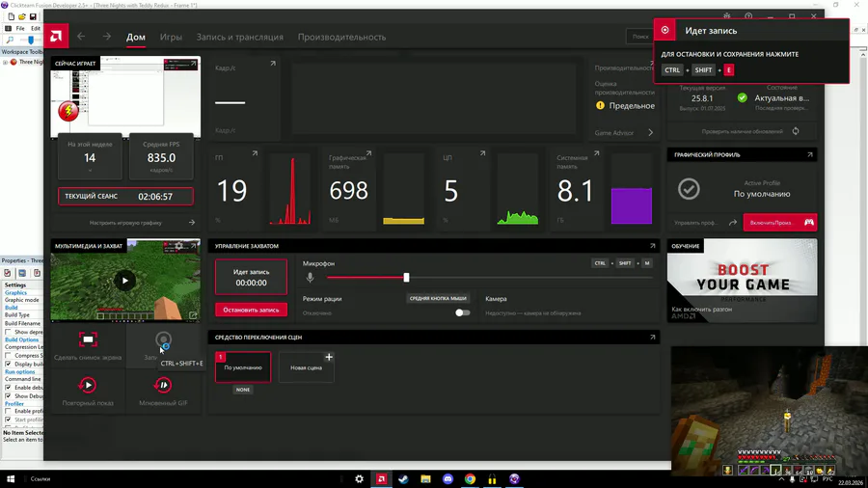Image resolution: width=868 pixels, height=488 pixels.
Task: Play the Minecraft media preview video
Action: [x=125, y=281]
